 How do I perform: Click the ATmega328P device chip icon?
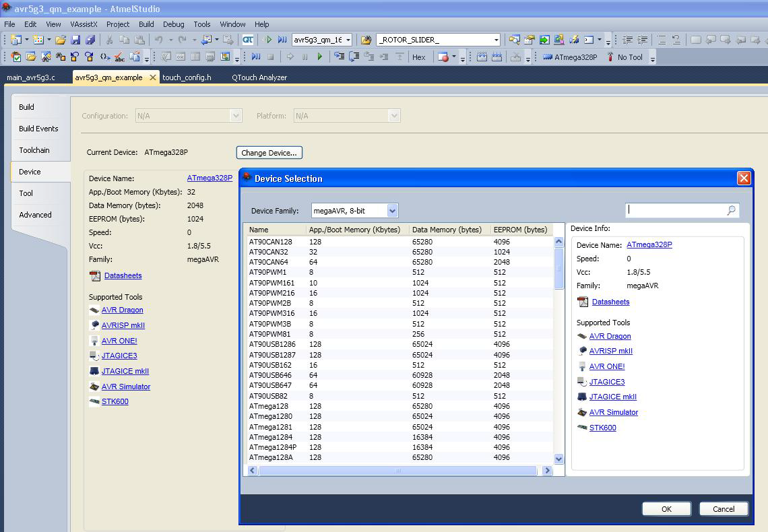[547, 57]
